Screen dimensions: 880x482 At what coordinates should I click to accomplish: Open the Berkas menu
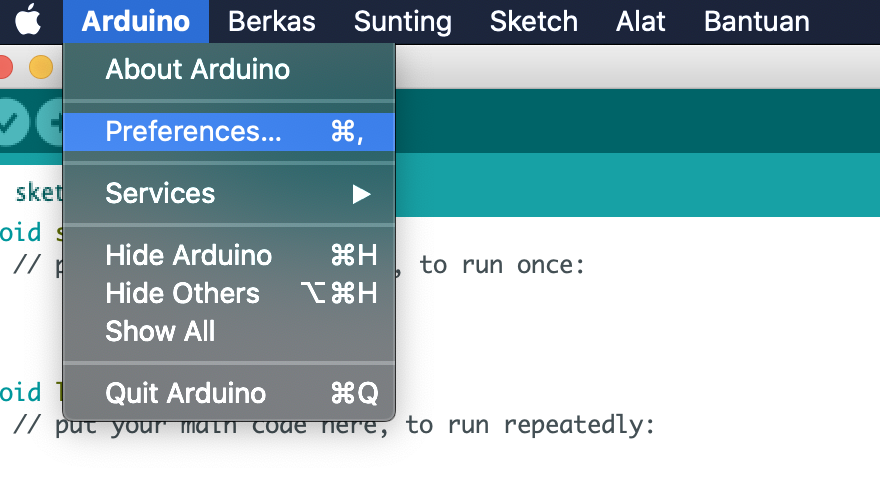tap(272, 21)
